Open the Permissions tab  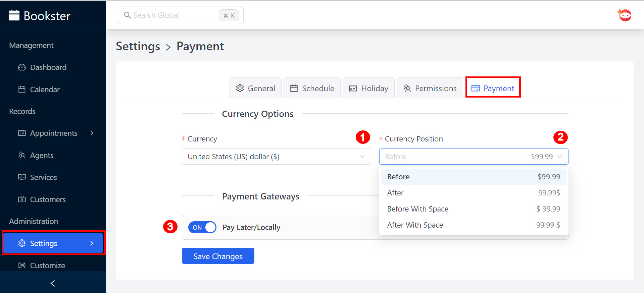[x=430, y=88]
